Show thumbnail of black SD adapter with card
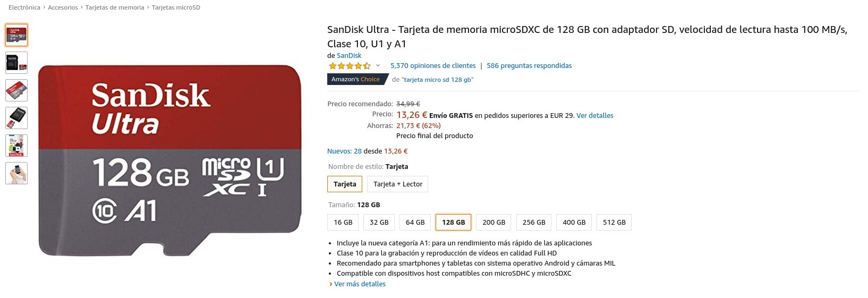Viewport: 868px width, 298px height. tap(16, 63)
